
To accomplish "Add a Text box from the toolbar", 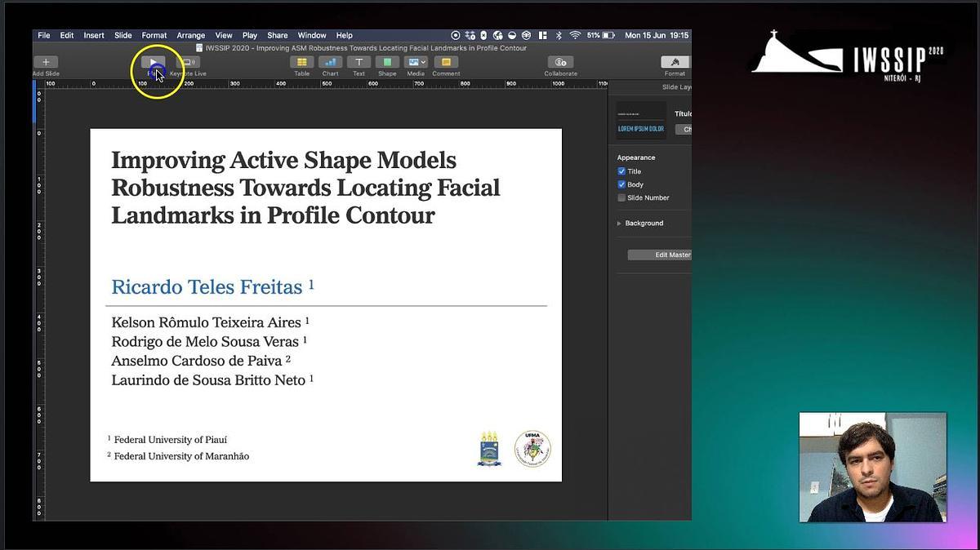I will click(x=359, y=62).
